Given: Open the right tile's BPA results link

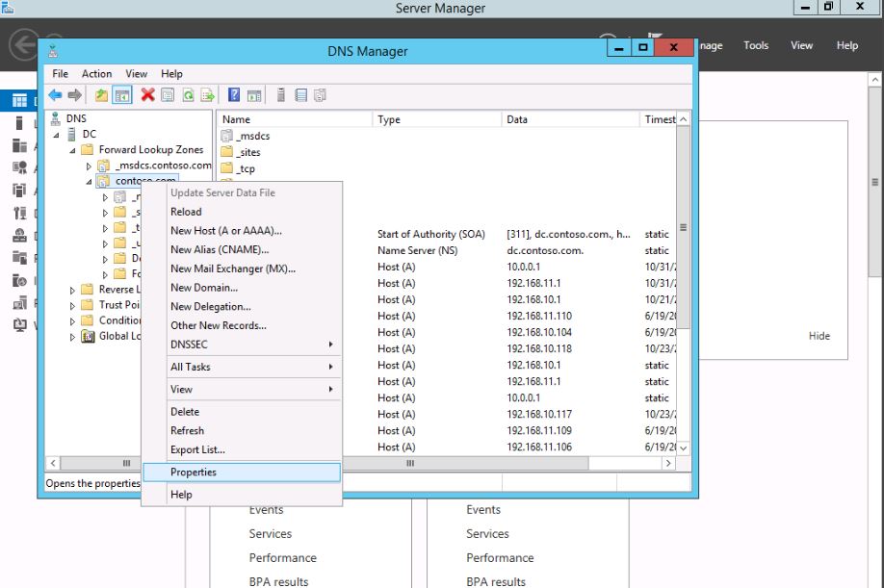Looking at the screenshot, I should point(496,581).
